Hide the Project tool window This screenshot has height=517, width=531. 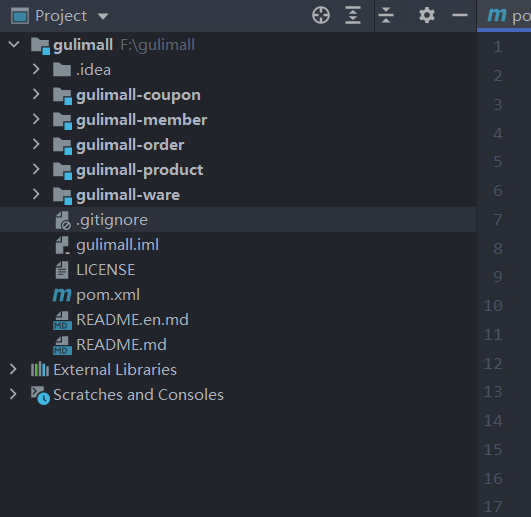click(x=460, y=15)
